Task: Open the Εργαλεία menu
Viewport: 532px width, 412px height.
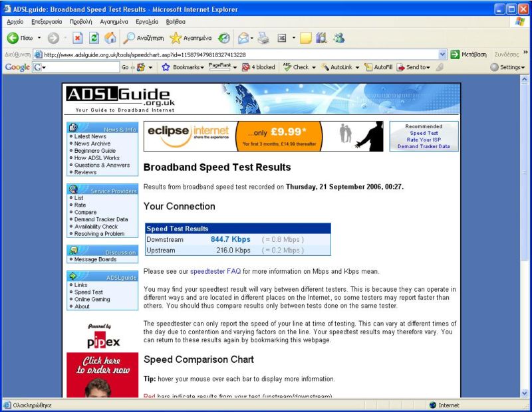Action: [147, 22]
